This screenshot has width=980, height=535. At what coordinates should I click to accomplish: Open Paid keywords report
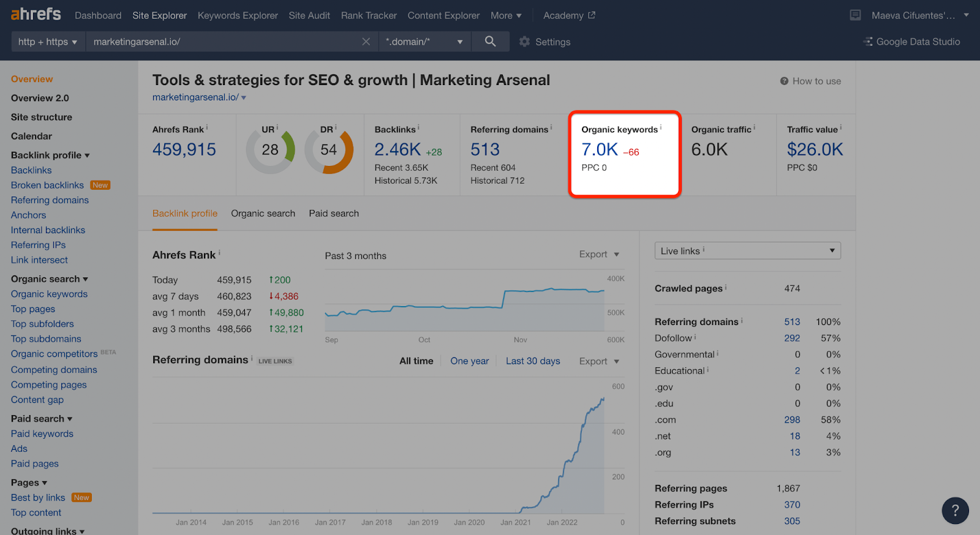(42, 434)
